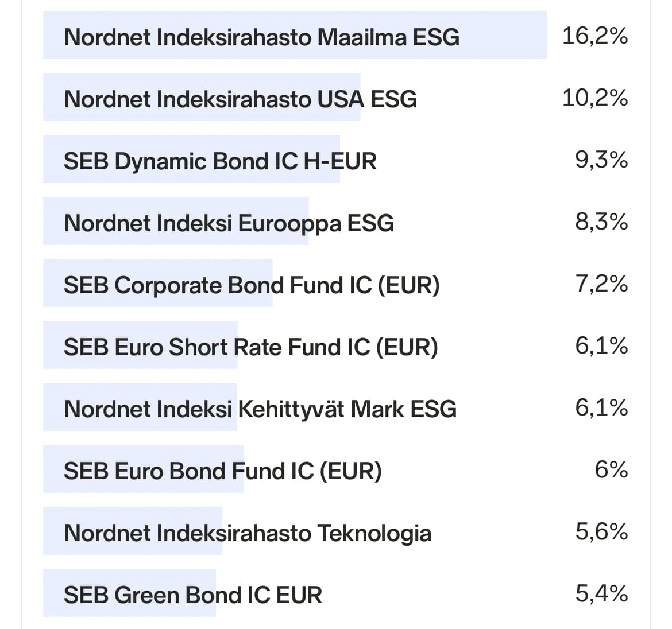Open Nordnet Indeksi Kehittyvät Mark ESG
Viewport: 672px width, 629px height.
(x=260, y=409)
